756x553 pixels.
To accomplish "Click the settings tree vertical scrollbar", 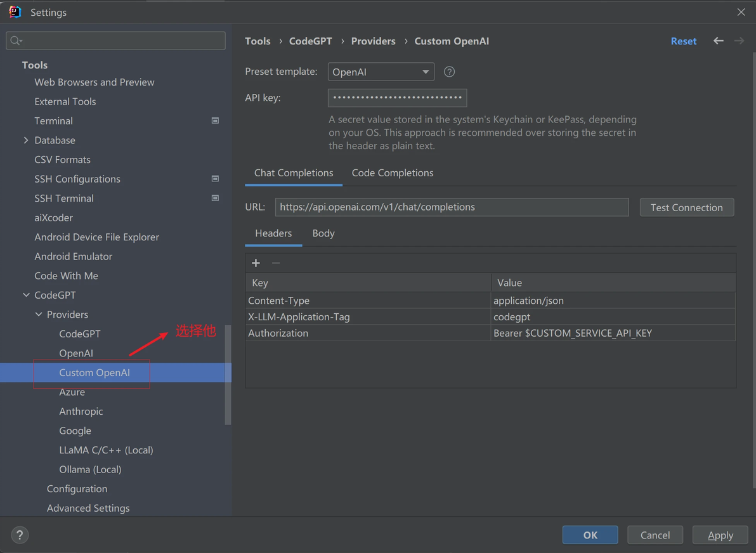I will [x=228, y=374].
